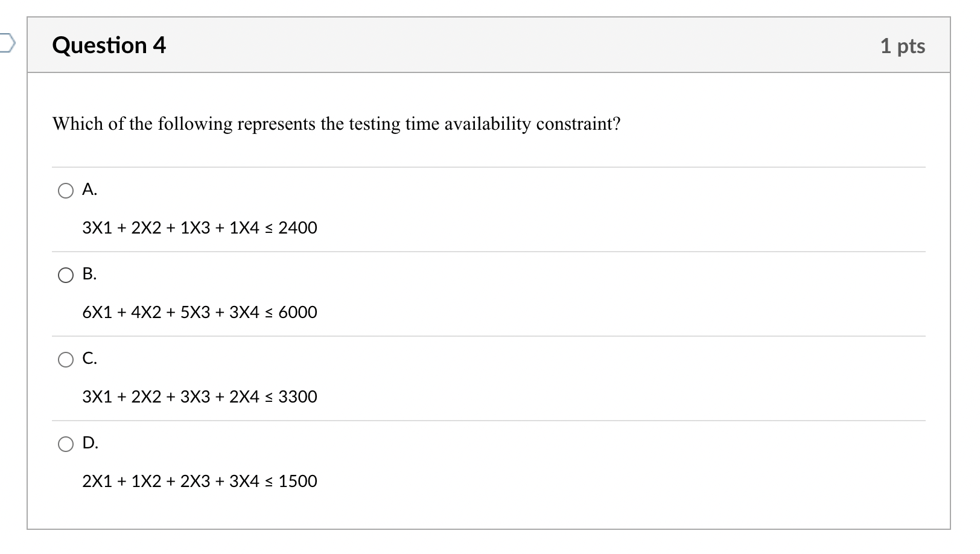
Task: Select answer 2X1 + 1X2 + 2X3 + 3X4 ≤ 1500
Action: pyautogui.click(x=200, y=482)
